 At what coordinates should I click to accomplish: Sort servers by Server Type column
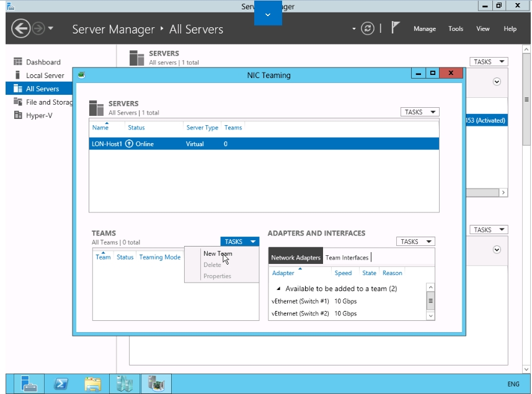[x=202, y=128]
